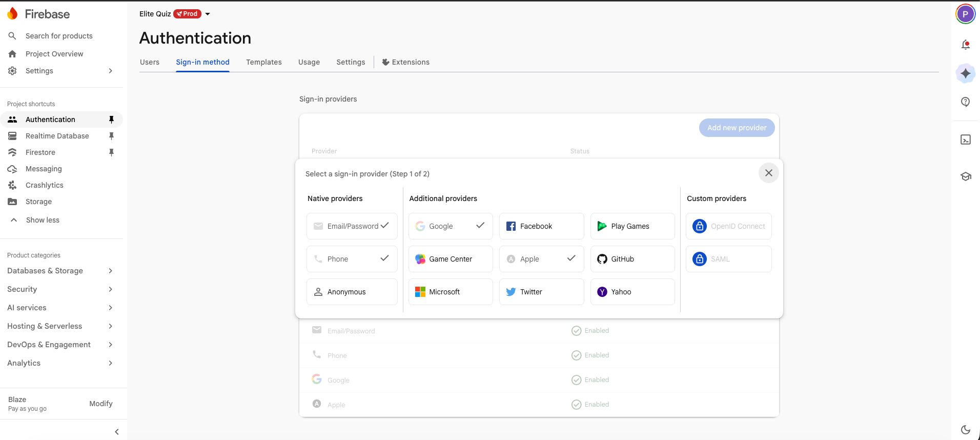Switch to the Users tab
Image resolution: width=980 pixels, height=440 pixels.
[x=150, y=62]
